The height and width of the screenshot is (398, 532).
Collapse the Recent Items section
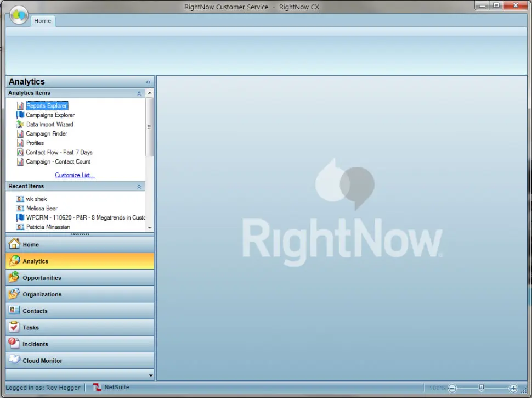[x=139, y=187]
